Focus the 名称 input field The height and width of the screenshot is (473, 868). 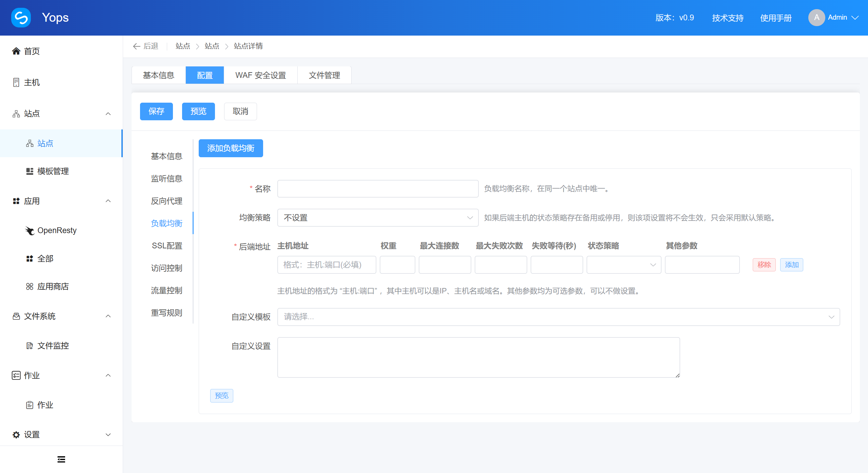tap(378, 189)
